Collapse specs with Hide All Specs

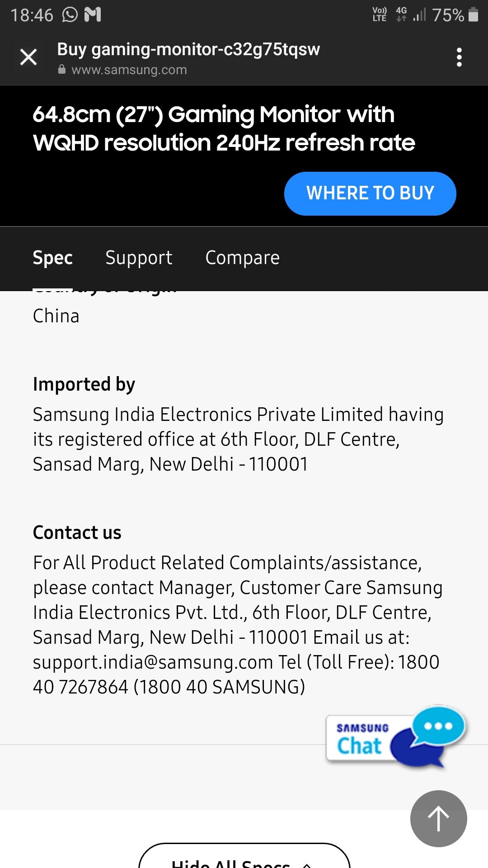click(x=244, y=859)
